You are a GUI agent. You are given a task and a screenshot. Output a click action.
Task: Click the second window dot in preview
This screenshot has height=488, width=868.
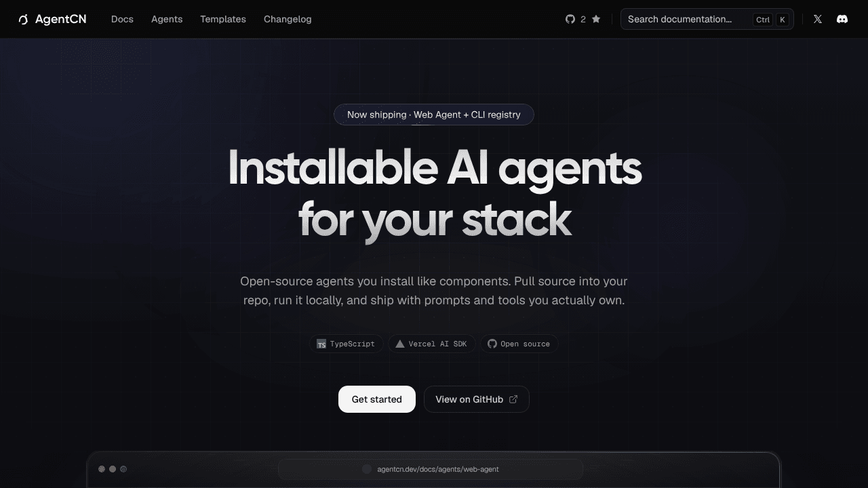(113, 469)
